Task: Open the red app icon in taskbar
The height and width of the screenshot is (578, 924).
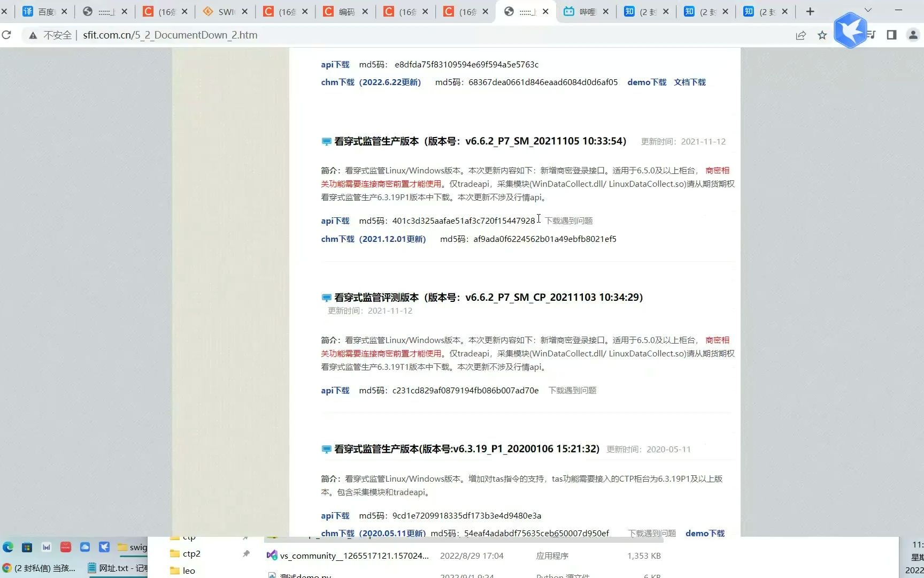Action: 66,547
